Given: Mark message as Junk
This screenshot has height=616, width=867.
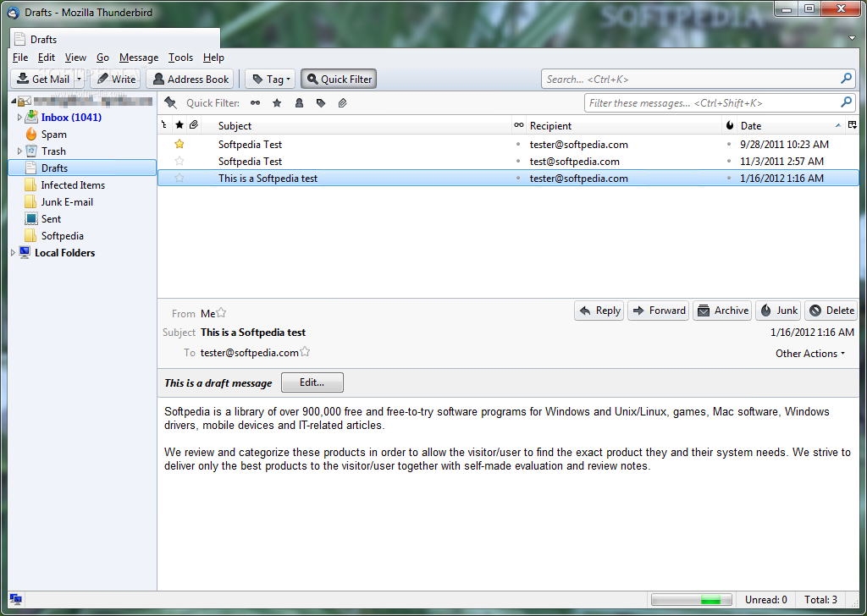Looking at the screenshot, I should (x=779, y=311).
